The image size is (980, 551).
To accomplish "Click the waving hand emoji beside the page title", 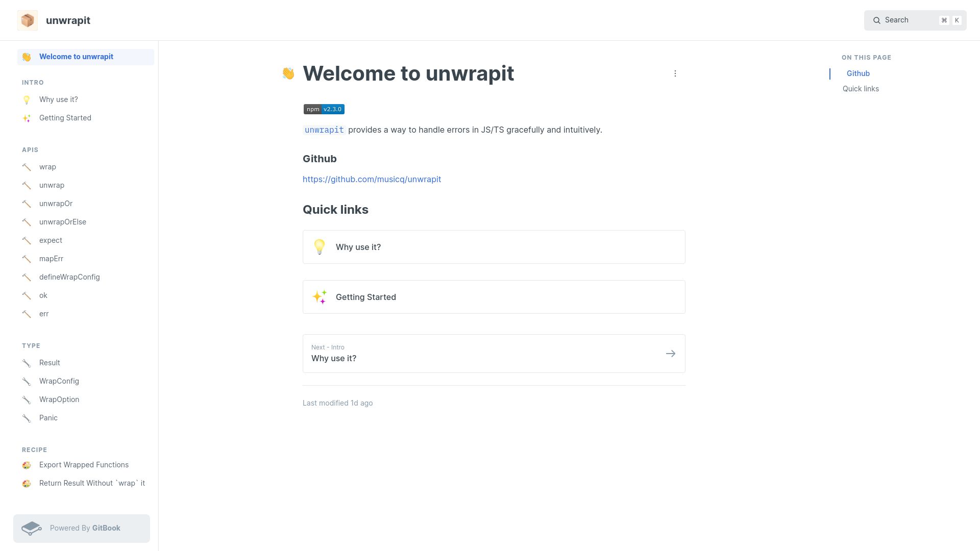I will [x=288, y=73].
